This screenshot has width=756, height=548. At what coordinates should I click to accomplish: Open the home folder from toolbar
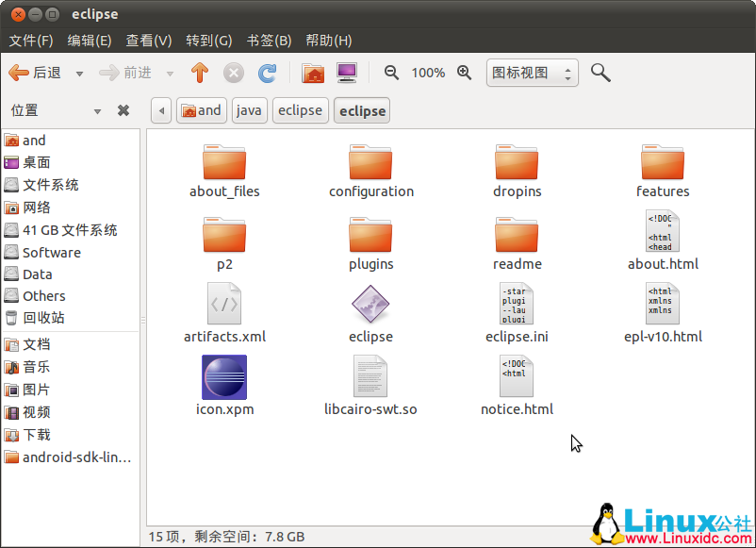click(313, 73)
